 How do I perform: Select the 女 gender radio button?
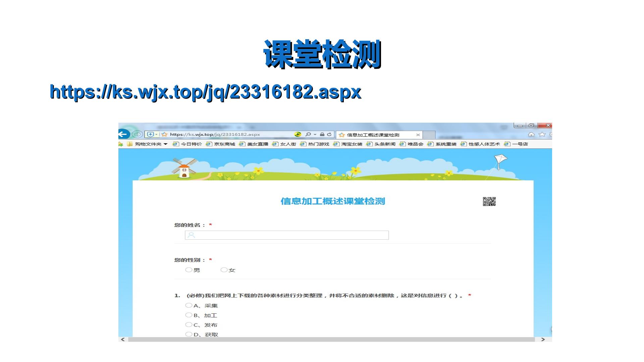[x=224, y=269]
